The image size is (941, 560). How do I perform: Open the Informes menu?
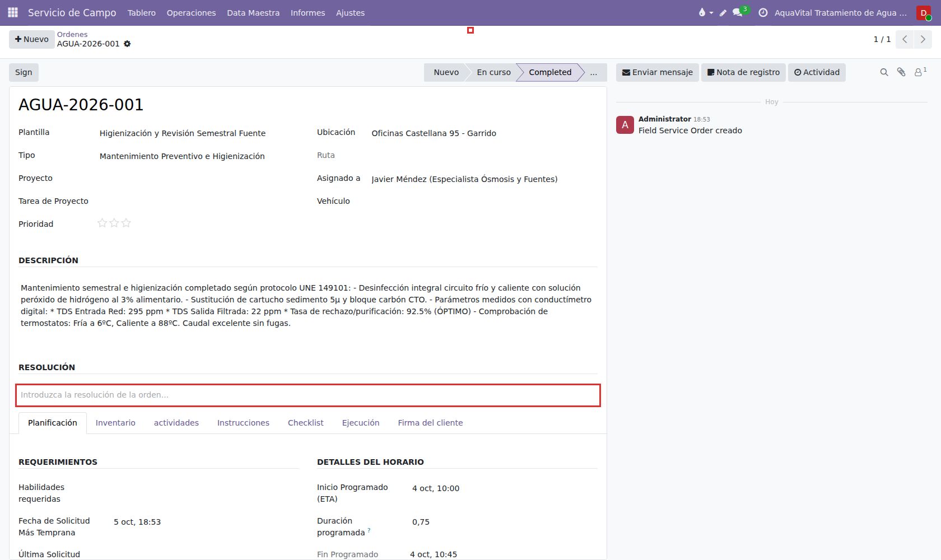tap(308, 13)
